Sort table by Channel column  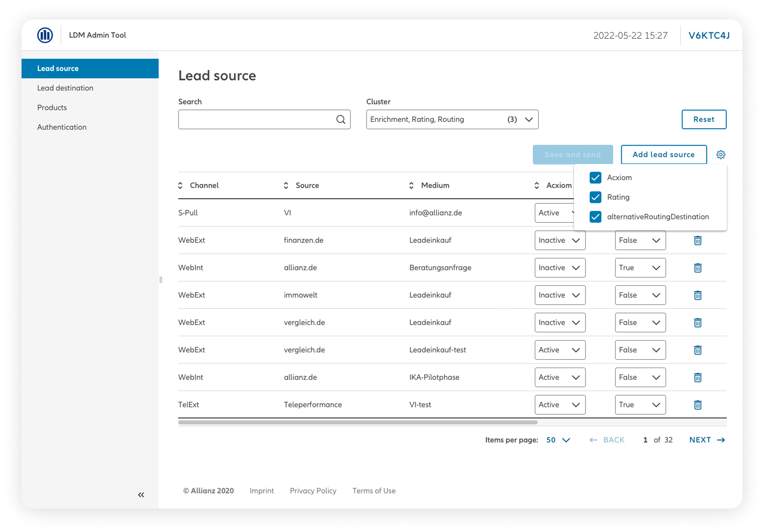(180, 185)
